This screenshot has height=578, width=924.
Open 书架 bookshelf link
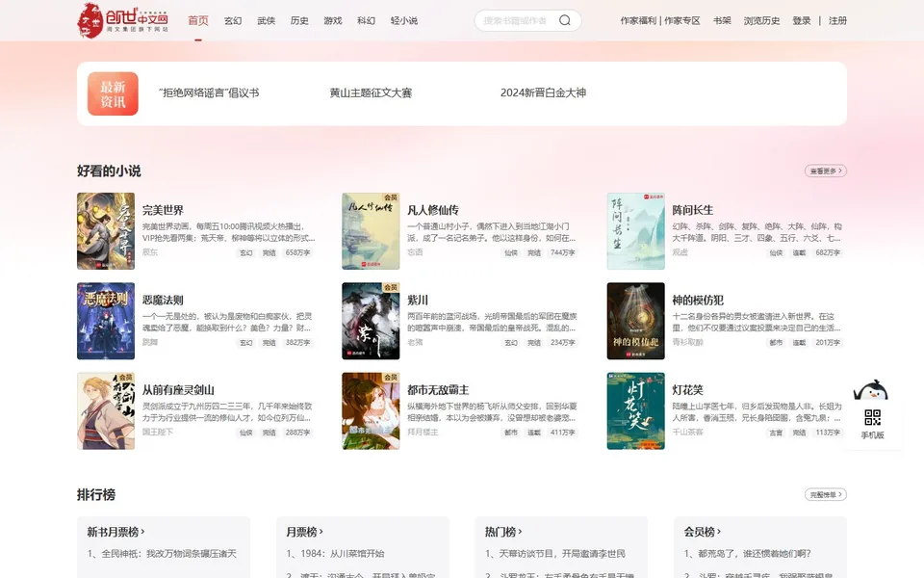[x=722, y=20]
